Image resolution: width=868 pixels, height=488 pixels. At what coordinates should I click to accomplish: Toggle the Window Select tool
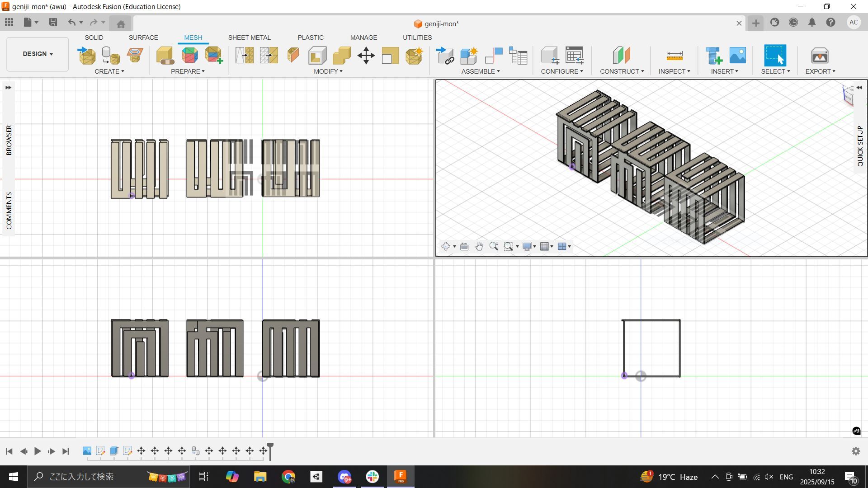(x=775, y=56)
